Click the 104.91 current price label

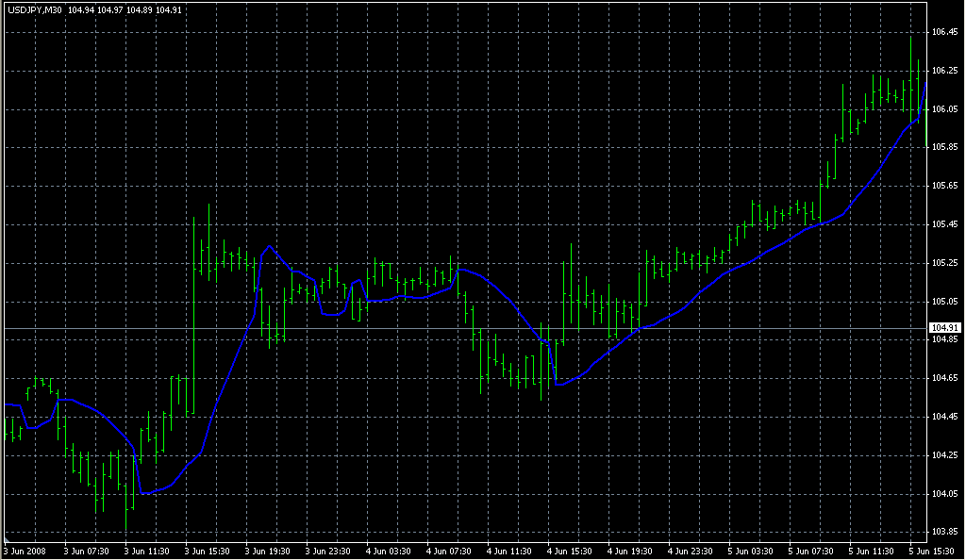[x=943, y=327]
